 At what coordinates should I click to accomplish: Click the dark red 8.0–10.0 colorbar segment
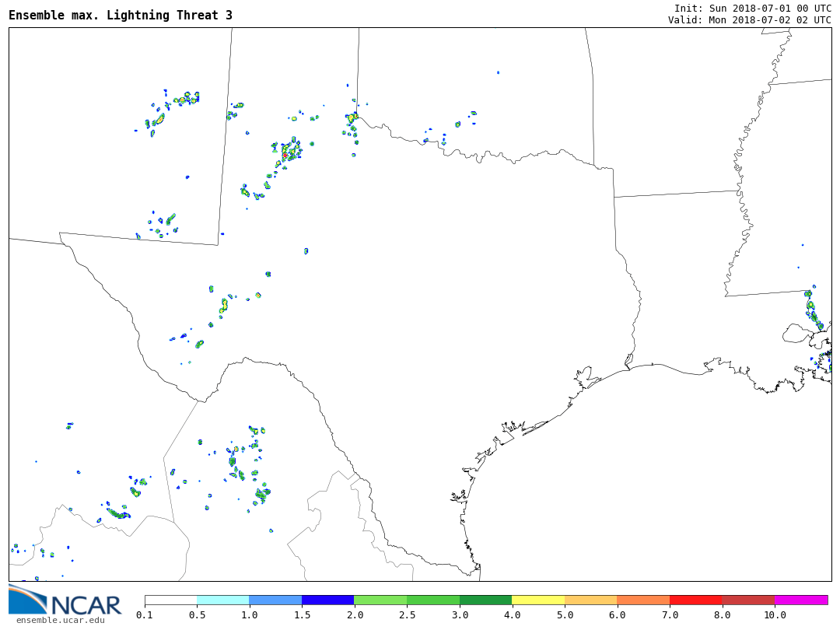pyautogui.click(x=748, y=600)
